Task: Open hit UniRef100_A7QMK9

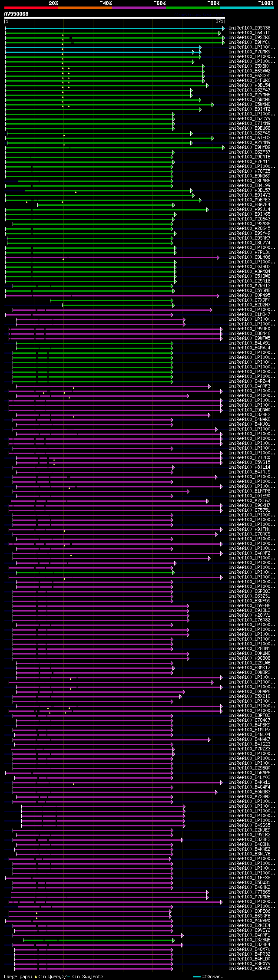Action: (x=249, y=52)
